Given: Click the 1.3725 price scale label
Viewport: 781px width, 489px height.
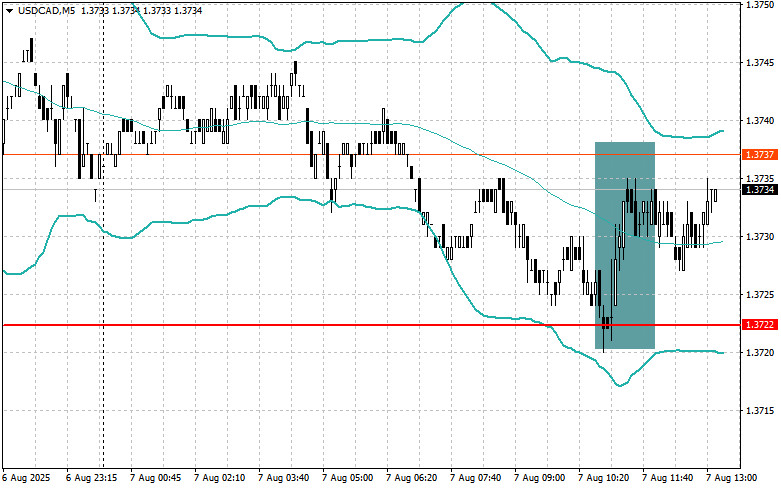Looking at the screenshot, I should (760, 295).
